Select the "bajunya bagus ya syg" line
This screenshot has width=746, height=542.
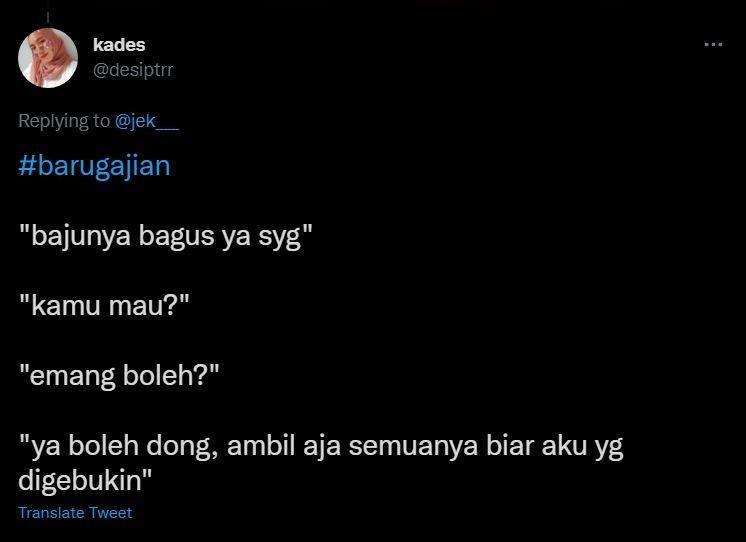[x=166, y=236]
